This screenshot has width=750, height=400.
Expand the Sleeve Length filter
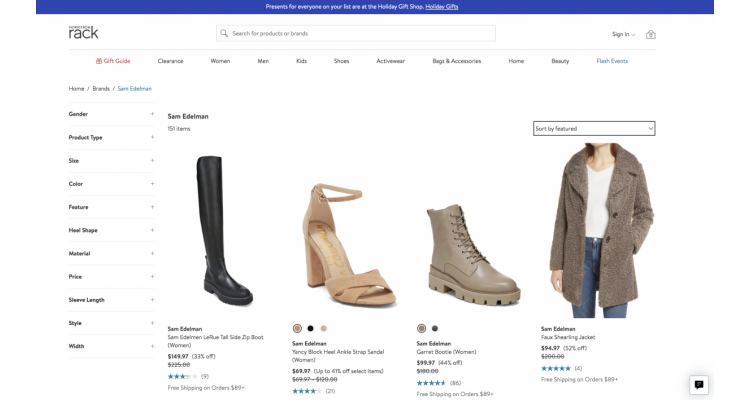111,300
